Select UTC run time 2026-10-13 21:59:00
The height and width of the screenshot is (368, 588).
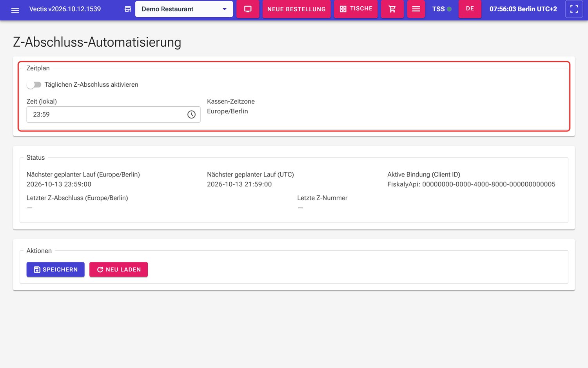click(240, 184)
